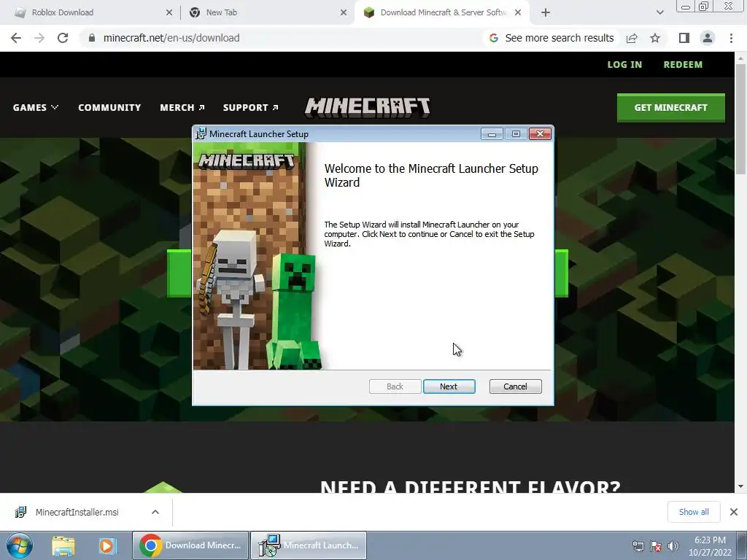Image resolution: width=747 pixels, height=560 pixels.
Task: Click Show all downloads button
Action: [x=694, y=512]
